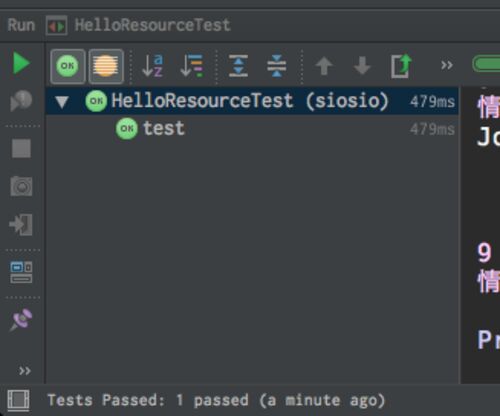Pin the run tab
Viewport: 500px width, 416px height.
[x=21, y=320]
